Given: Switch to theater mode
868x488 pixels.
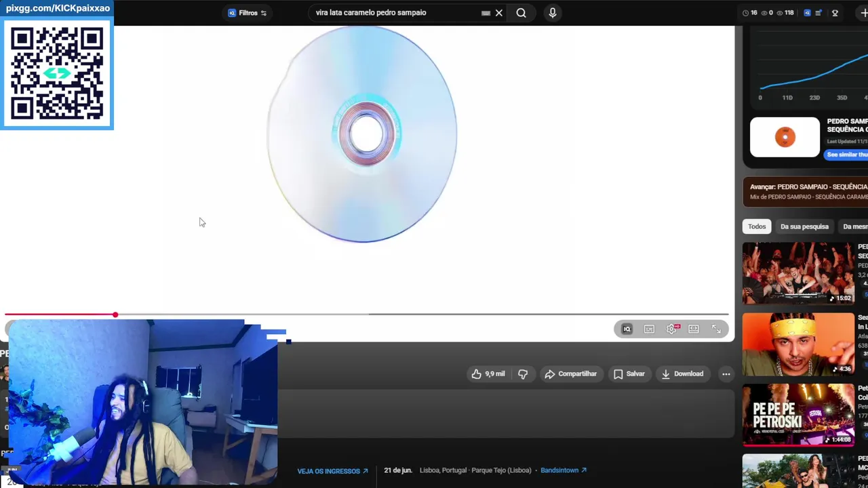Looking at the screenshot, I should 694,329.
